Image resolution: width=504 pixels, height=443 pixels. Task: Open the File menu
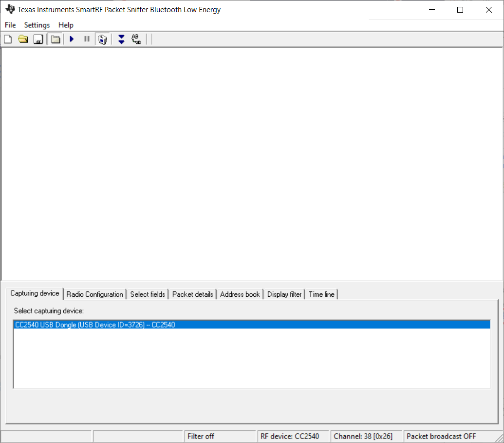coord(10,25)
